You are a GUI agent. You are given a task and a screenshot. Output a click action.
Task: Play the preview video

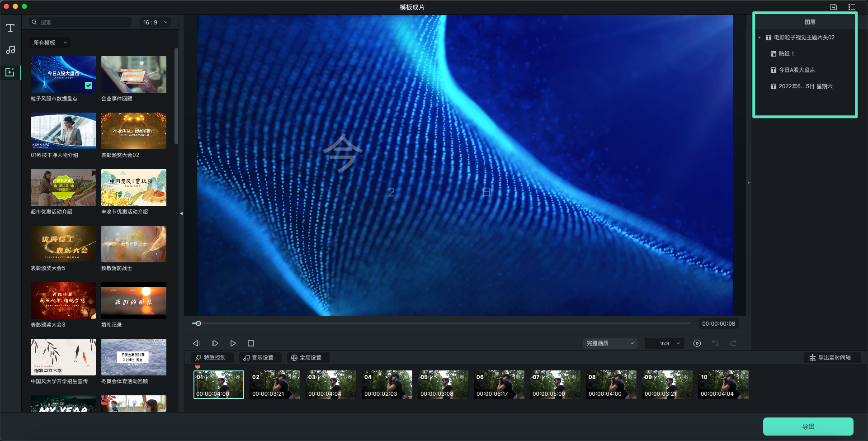coord(233,343)
